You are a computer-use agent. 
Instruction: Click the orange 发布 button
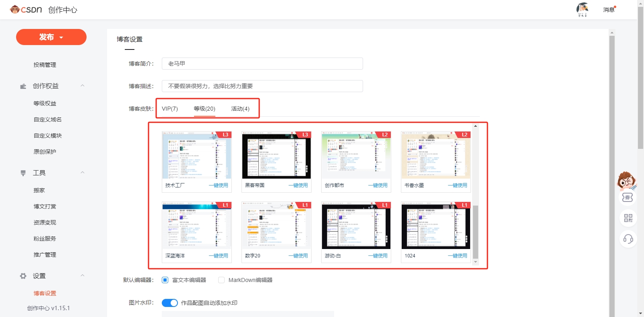pos(51,37)
